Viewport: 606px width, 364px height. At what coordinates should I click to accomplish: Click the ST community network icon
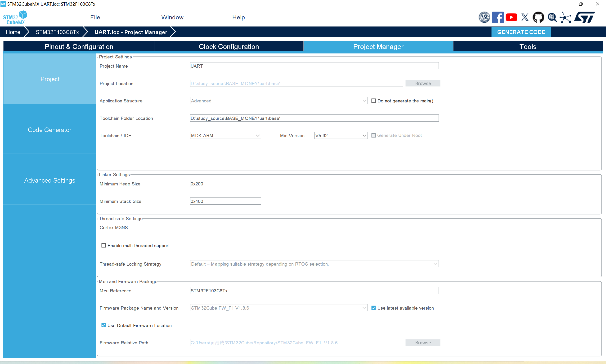(x=566, y=18)
